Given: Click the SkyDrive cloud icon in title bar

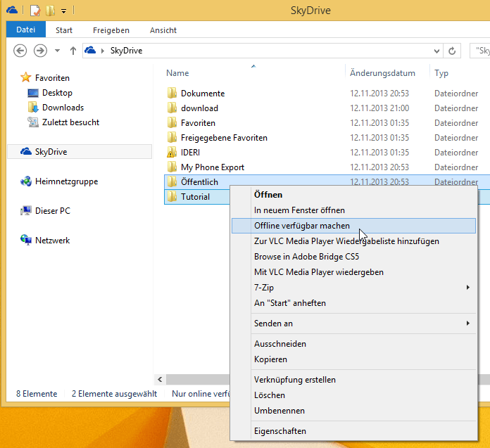Looking at the screenshot, I should tap(12, 10).
